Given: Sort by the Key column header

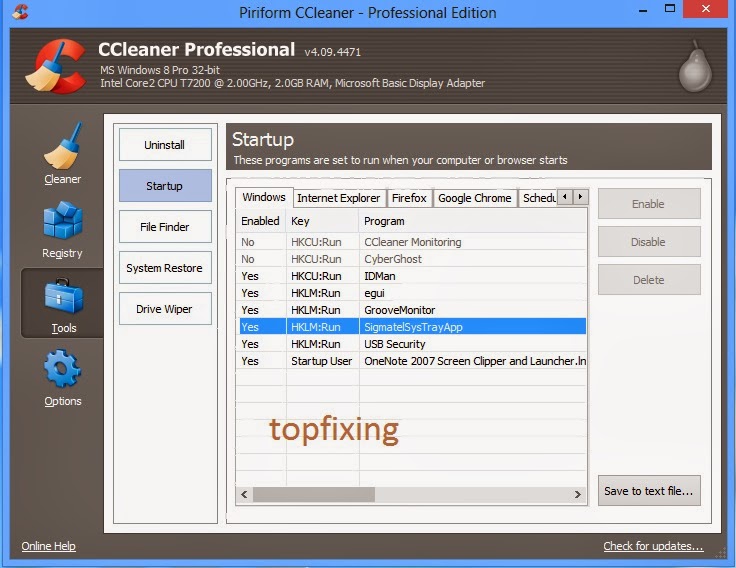Looking at the screenshot, I should (x=322, y=221).
